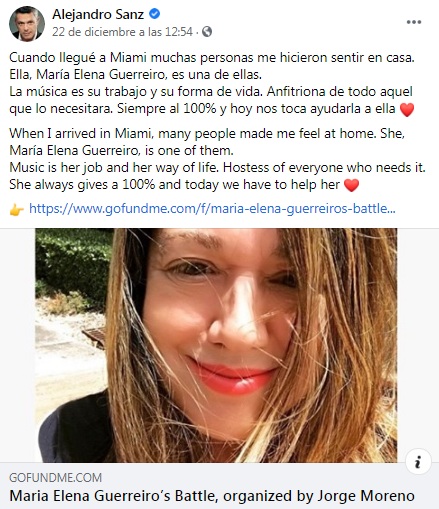Click the GOFUNDME.COM domain label

click(x=55, y=478)
